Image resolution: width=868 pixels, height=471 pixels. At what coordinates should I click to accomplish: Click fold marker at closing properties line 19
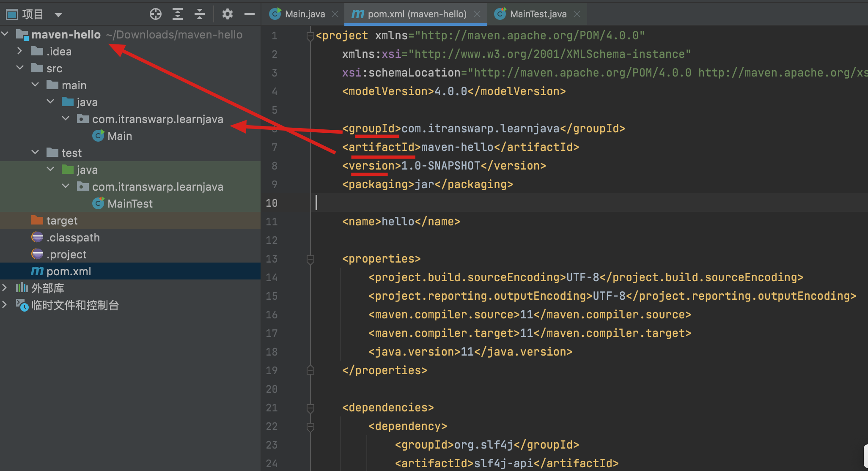310,370
